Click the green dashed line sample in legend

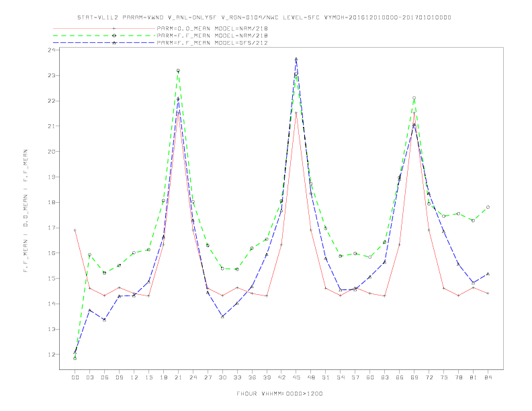click(x=104, y=36)
